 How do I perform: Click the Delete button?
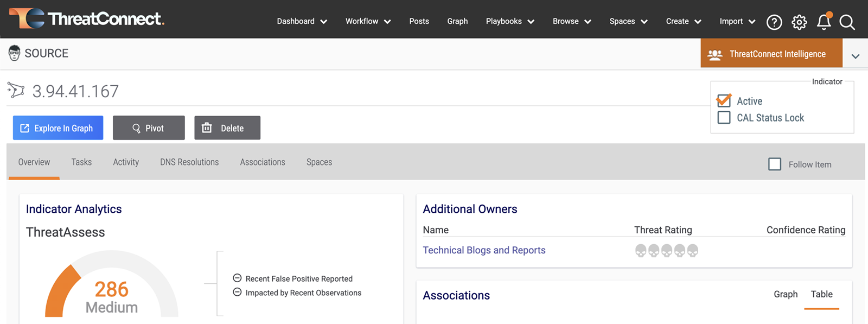tap(227, 128)
